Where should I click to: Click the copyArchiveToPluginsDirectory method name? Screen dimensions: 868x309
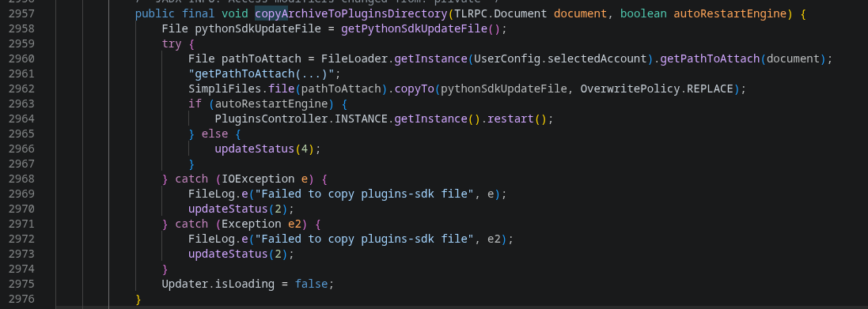[351, 13]
